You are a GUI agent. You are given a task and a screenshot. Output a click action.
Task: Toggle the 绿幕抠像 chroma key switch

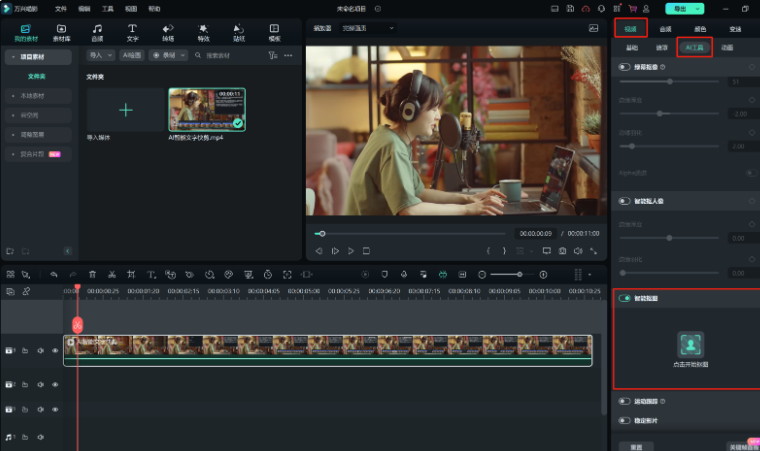625,67
